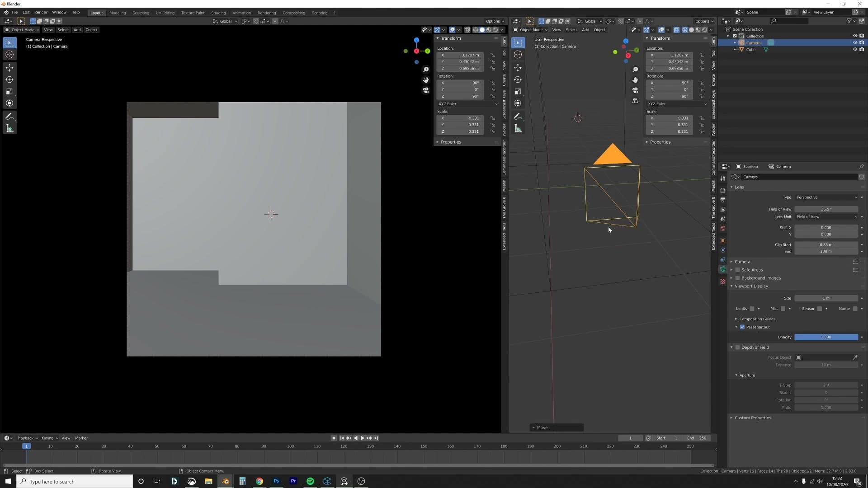Open Spotify from Windows taskbar
868x488 pixels.
[x=310, y=481]
